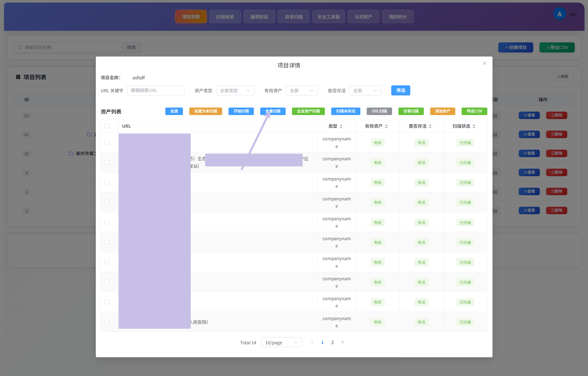
Task: Click the green 目录扫描 button in dialog
Action: [411, 111]
